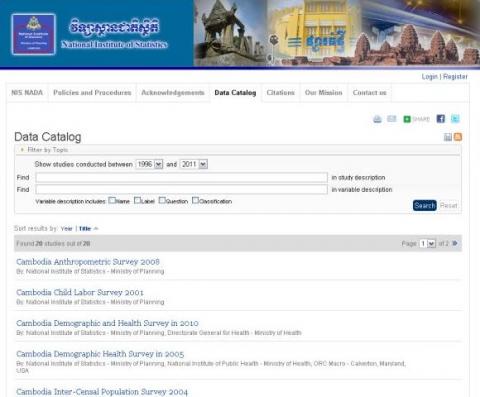Open the Our Mission tab
Viewport: 480px width, 397px height.
point(324,93)
